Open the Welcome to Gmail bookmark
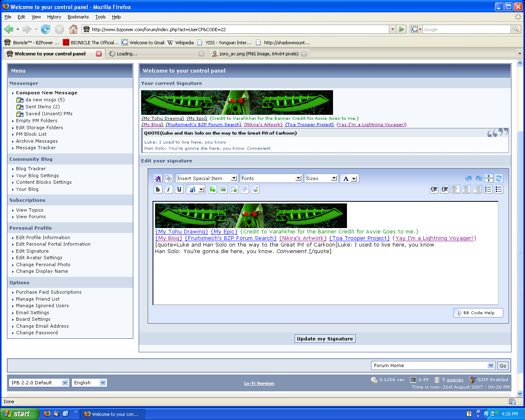The image size is (525, 420). click(x=143, y=43)
